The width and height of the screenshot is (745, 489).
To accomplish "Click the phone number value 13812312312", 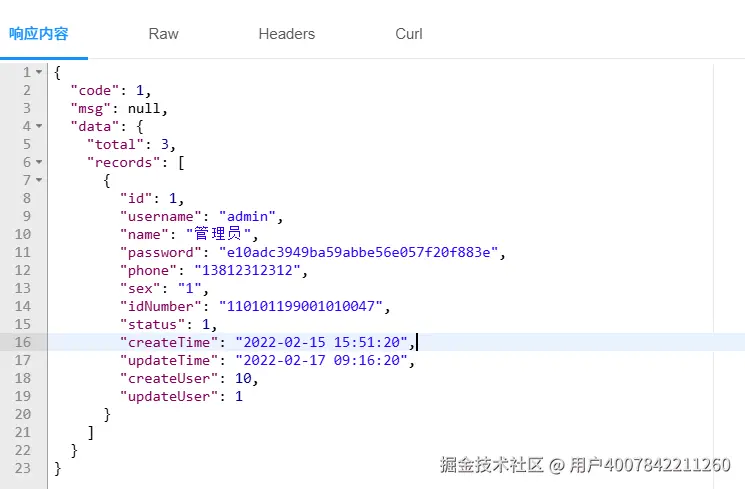I will pyautogui.click(x=252, y=270).
